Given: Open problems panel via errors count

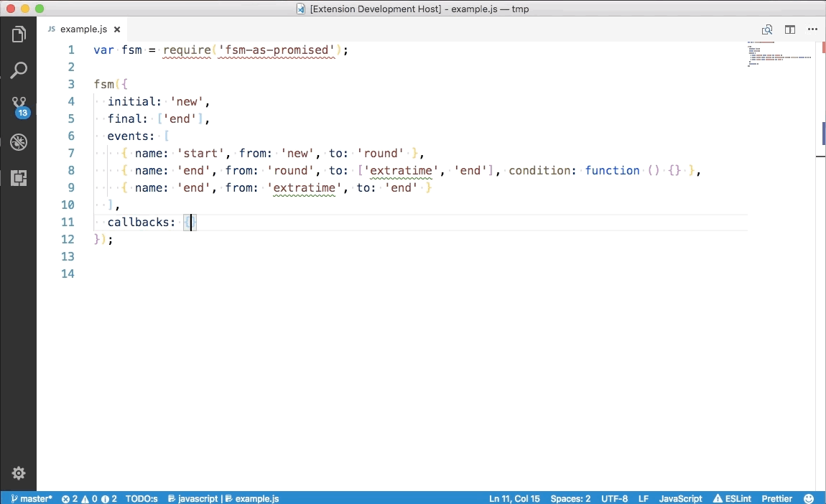Looking at the screenshot, I should point(89,498).
